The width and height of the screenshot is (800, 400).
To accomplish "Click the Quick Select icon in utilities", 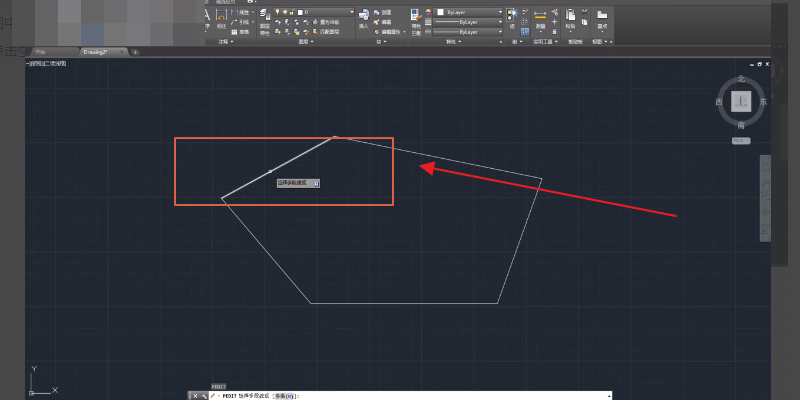I will pyautogui.click(x=555, y=12).
